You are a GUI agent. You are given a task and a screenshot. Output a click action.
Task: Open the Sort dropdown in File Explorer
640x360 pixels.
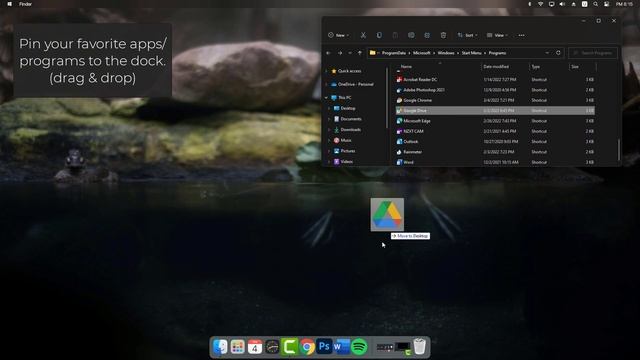[467, 36]
